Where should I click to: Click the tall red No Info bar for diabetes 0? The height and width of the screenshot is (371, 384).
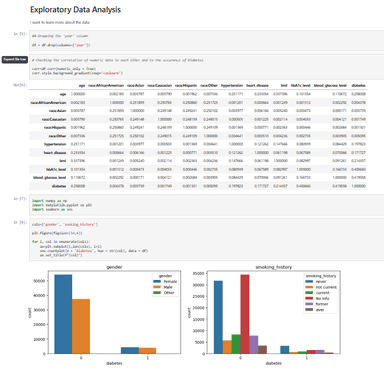click(245, 314)
